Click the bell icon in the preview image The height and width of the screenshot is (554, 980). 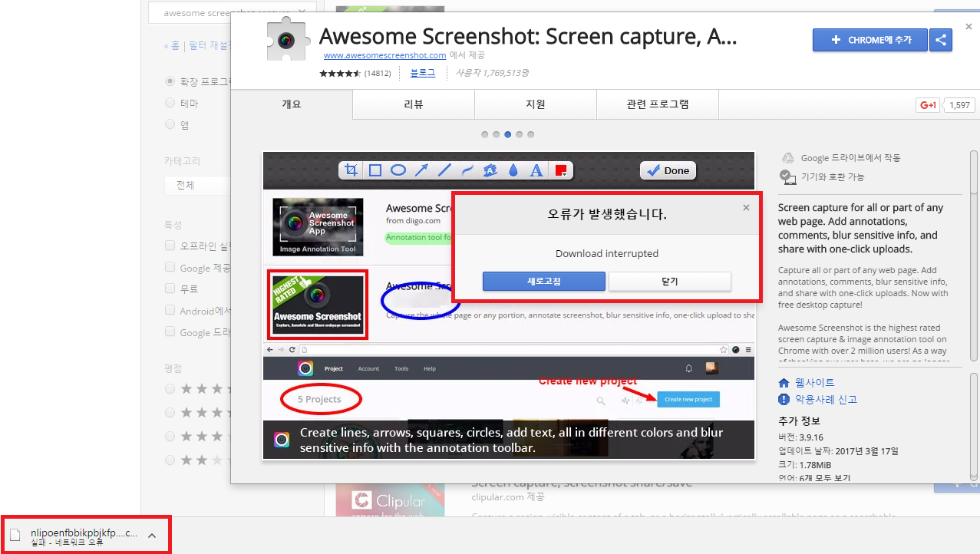689,368
